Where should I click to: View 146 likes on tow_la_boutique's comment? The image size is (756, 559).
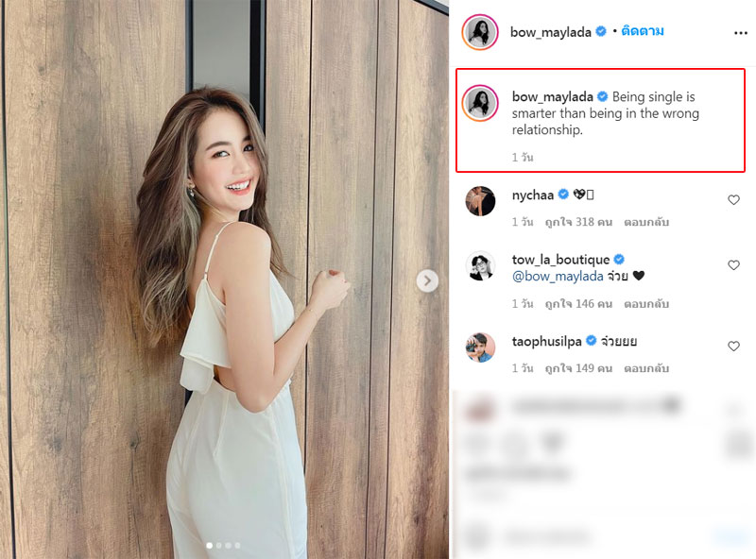(578, 304)
